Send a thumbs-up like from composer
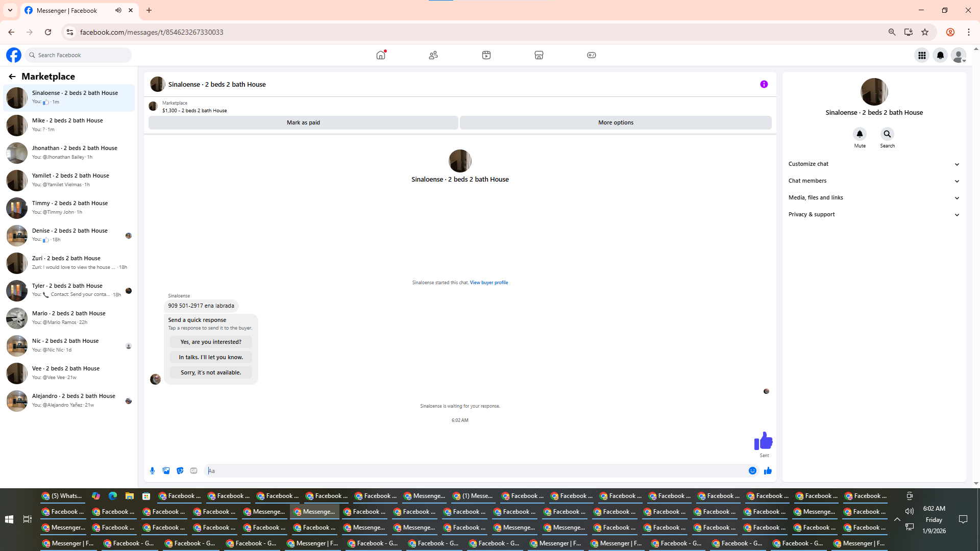Image resolution: width=980 pixels, height=551 pixels. tap(768, 470)
